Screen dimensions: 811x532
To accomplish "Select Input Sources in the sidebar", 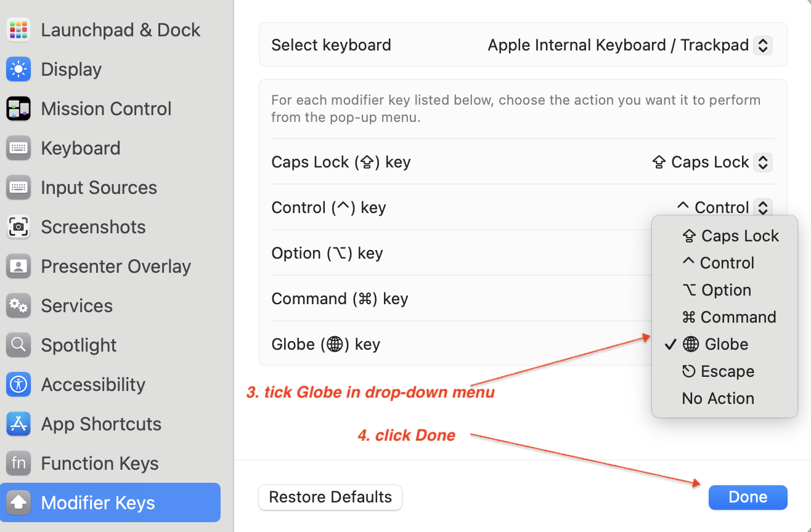I will [99, 187].
